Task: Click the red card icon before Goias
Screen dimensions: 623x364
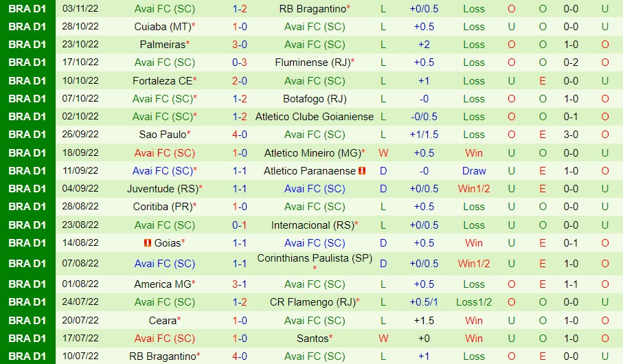Action: (x=147, y=242)
